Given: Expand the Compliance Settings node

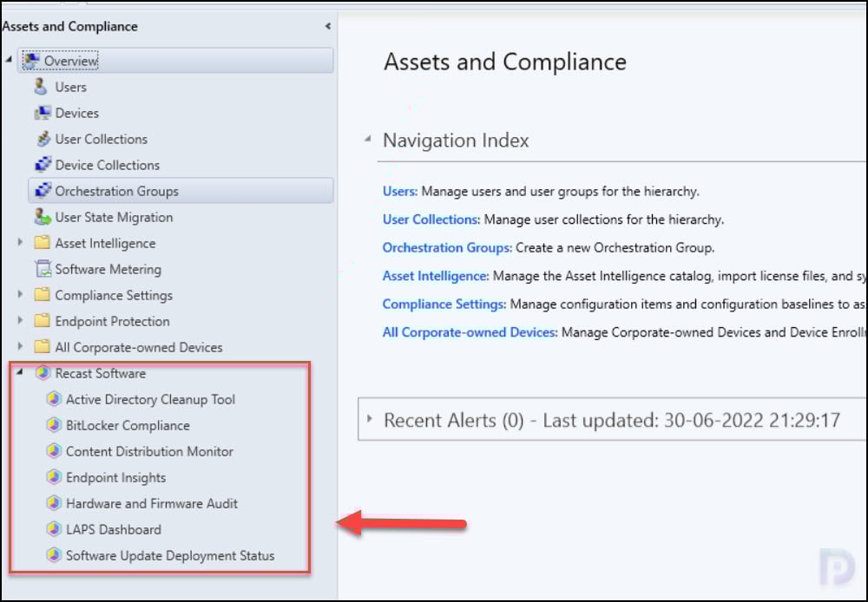Looking at the screenshot, I should pos(20,294).
